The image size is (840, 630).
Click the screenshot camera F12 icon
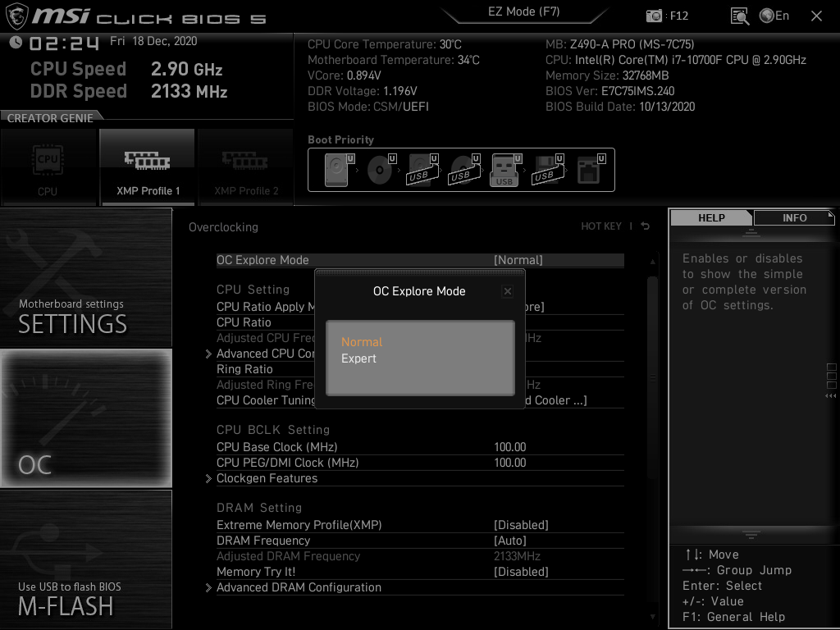(x=654, y=16)
